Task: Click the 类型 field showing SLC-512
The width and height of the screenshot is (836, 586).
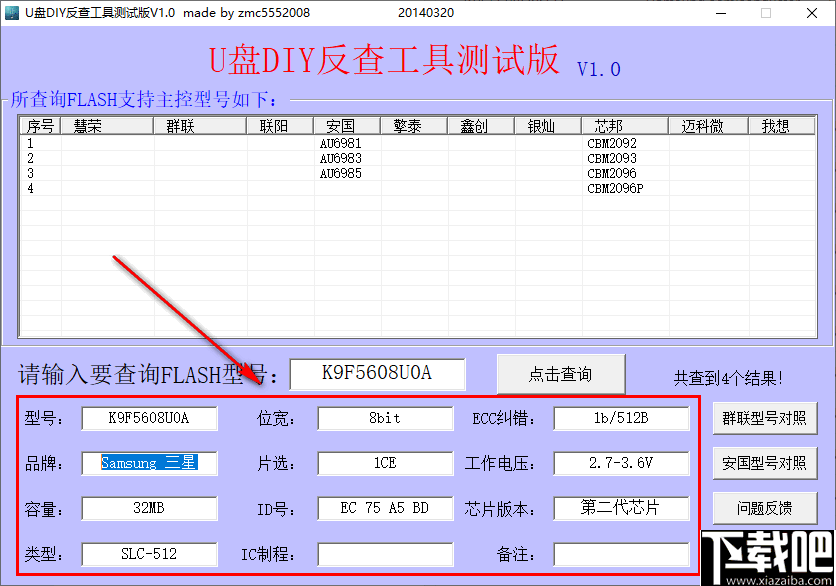Action: pyautogui.click(x=148, y=554)
